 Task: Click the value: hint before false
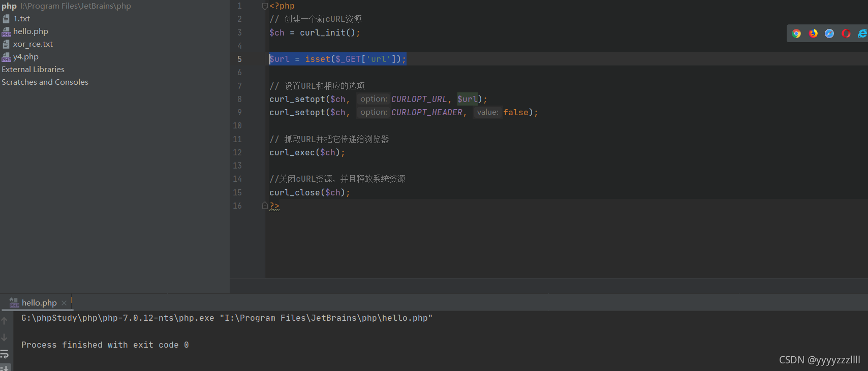point(488,112)
